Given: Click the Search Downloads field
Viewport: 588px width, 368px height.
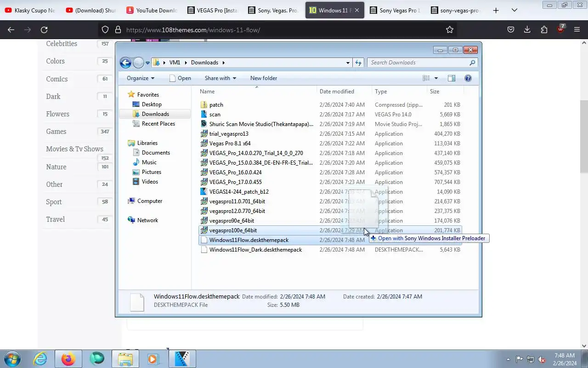Looking at the screenshot, I should click(x=422, y=63).
